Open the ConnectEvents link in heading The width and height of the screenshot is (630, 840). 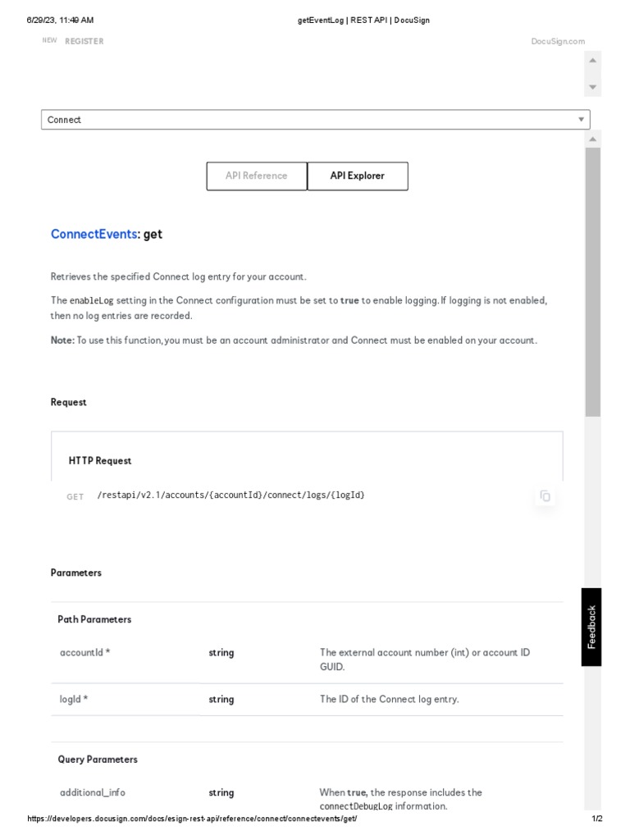(x=94, y=234)
